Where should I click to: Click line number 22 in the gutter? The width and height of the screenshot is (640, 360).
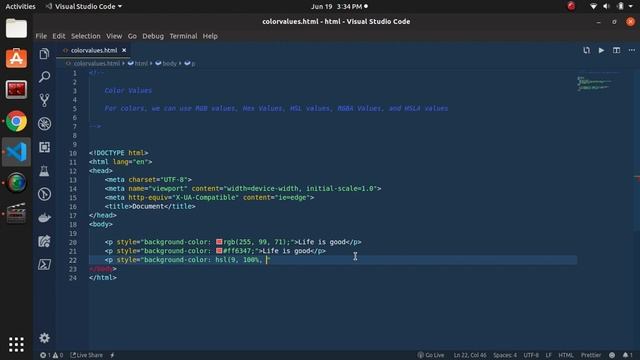[73, 260]
